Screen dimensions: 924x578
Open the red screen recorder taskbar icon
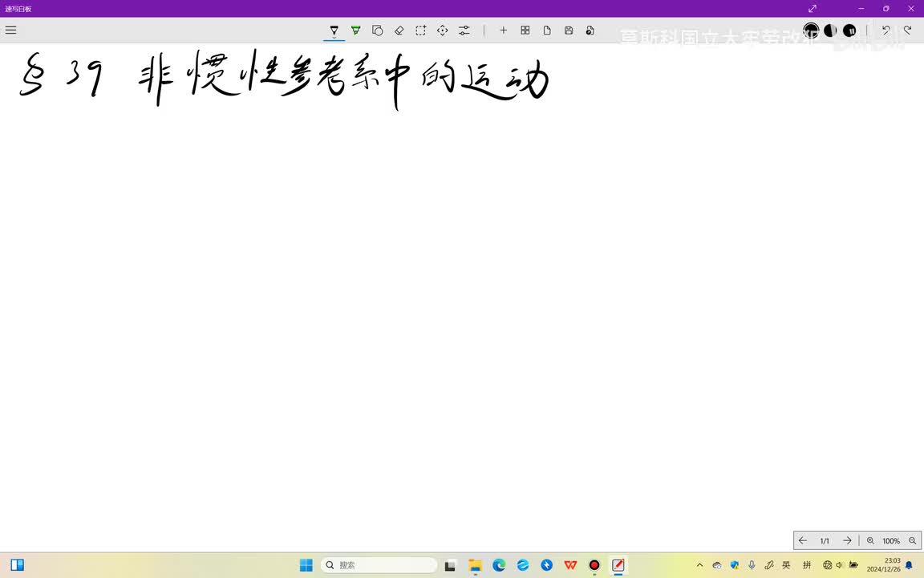[594, 565]
